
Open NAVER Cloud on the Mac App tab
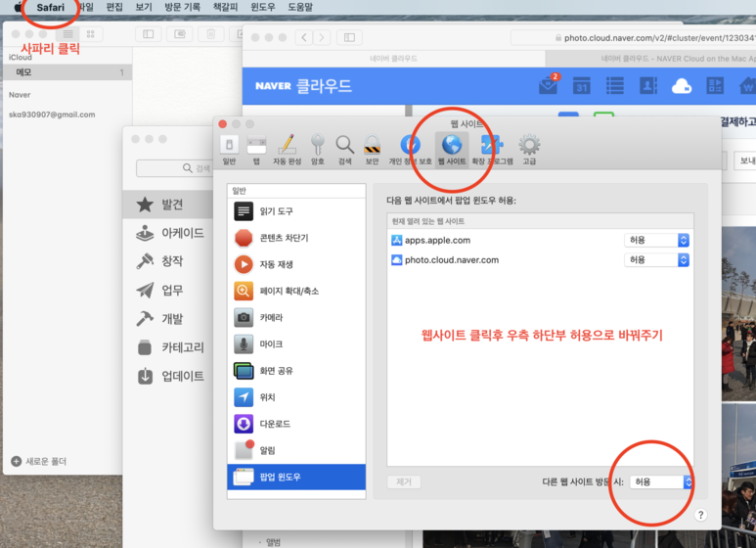(x=650, y=59)
